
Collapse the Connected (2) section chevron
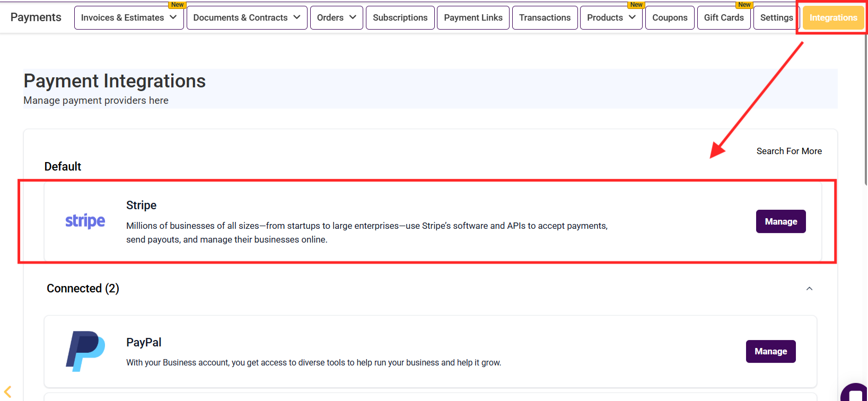click(x=809, y=289)
